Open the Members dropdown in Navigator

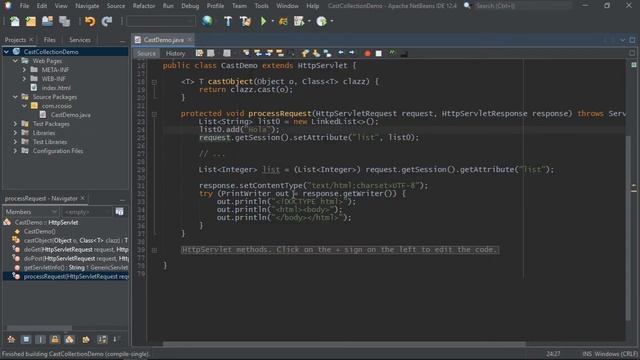(31, 212)
